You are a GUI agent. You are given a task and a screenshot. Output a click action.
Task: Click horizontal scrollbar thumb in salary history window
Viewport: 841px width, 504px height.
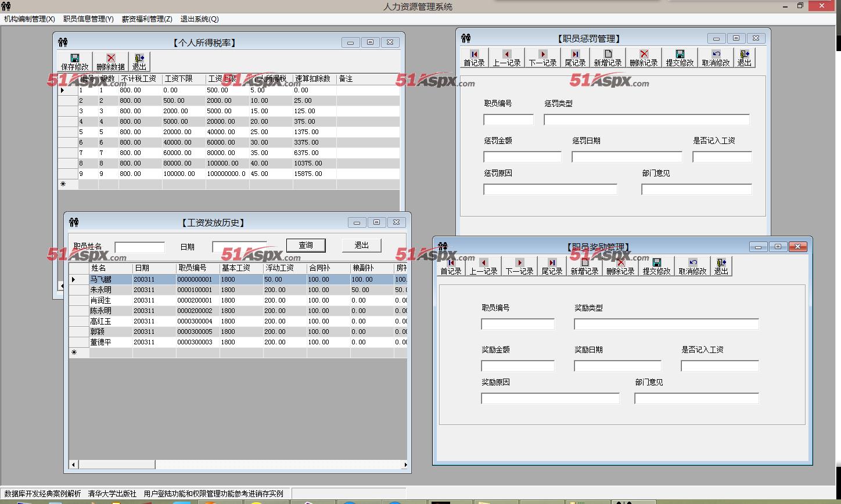(117, 465)
